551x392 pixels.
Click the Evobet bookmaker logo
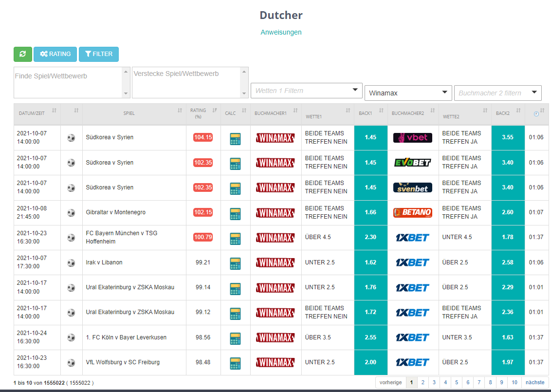413,163
